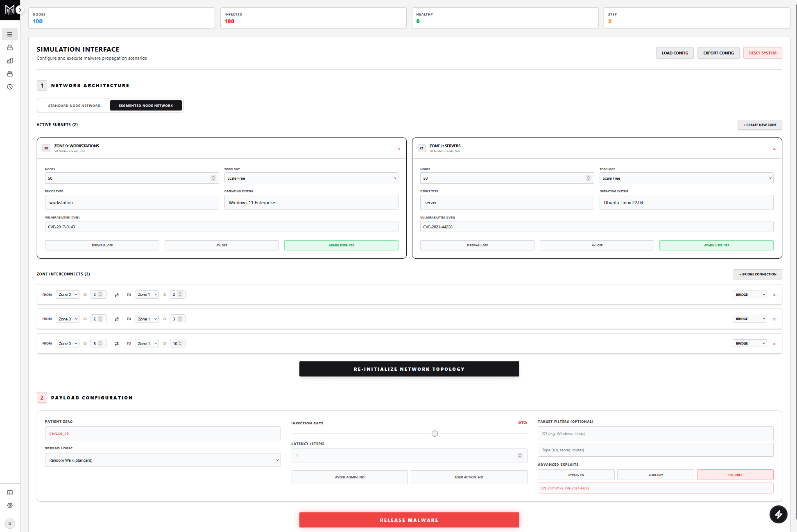Image resolution: width=797 pixels, height=532 pixels.
Task: Open the settings gear in the sidebar
Action: pos(10,505)
